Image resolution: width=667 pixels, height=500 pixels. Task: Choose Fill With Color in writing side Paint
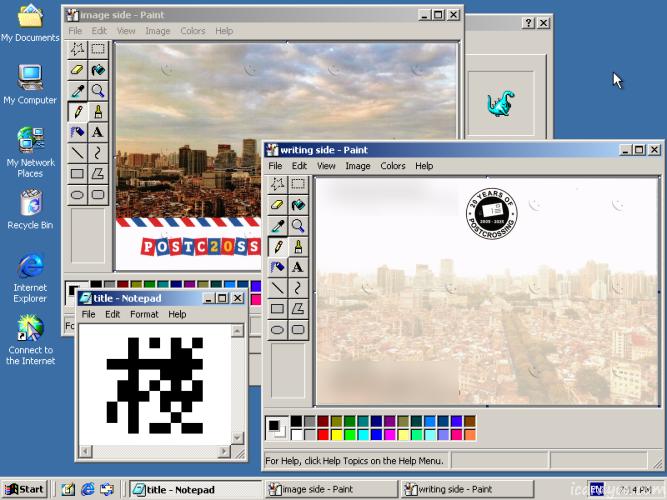(x=298, y=205)
